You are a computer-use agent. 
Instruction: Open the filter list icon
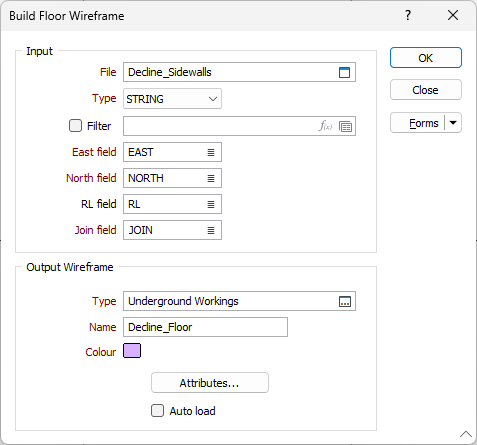click(345, 126)
